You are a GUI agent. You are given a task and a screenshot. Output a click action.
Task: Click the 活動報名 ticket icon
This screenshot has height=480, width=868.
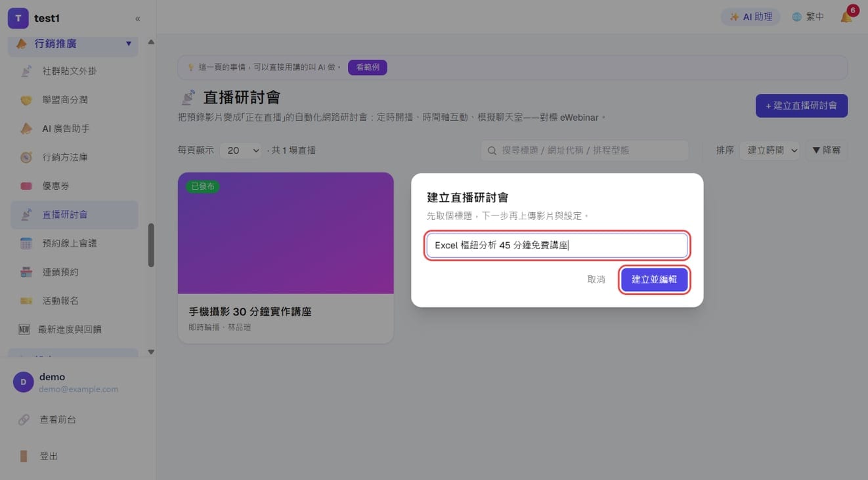[x=26, y=301]
